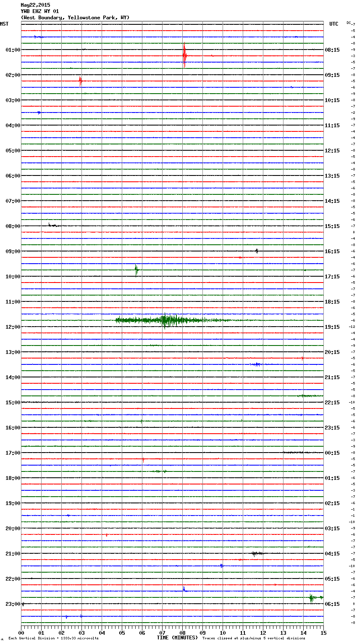
Task: Click the UTC row label "22:15"
Action: 332,403
